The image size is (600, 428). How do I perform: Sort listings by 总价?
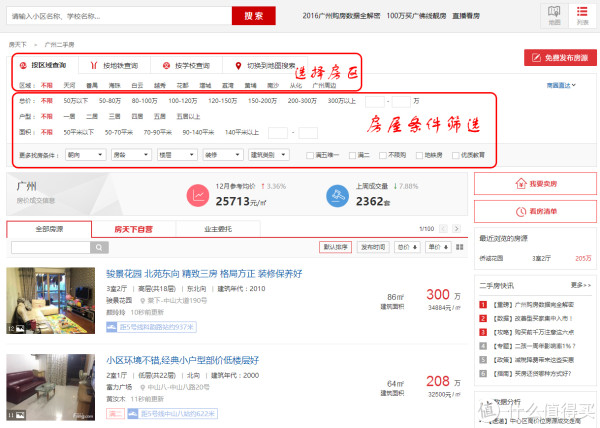408,247
